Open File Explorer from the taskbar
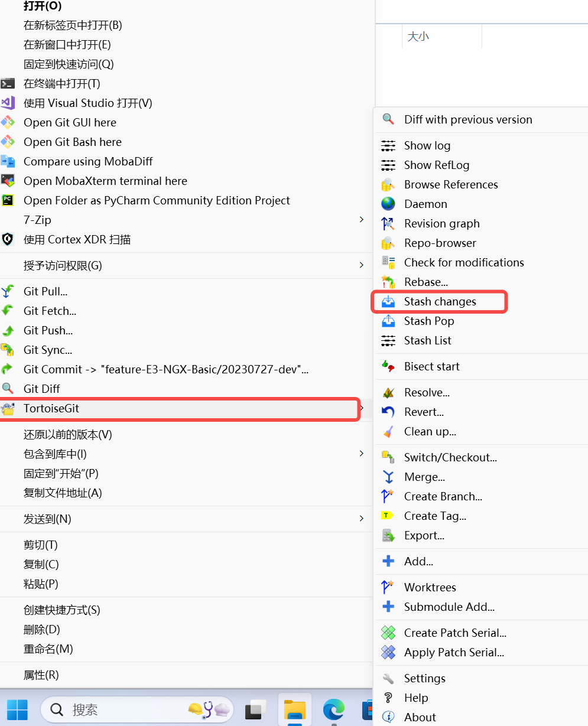The image size is (588, 726). click(294, 709)
